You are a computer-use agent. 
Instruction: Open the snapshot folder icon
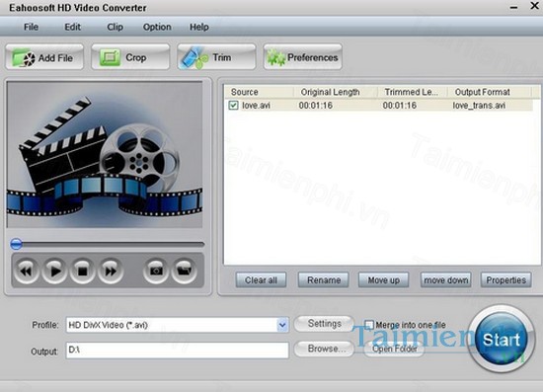click(x=184, y=271)
